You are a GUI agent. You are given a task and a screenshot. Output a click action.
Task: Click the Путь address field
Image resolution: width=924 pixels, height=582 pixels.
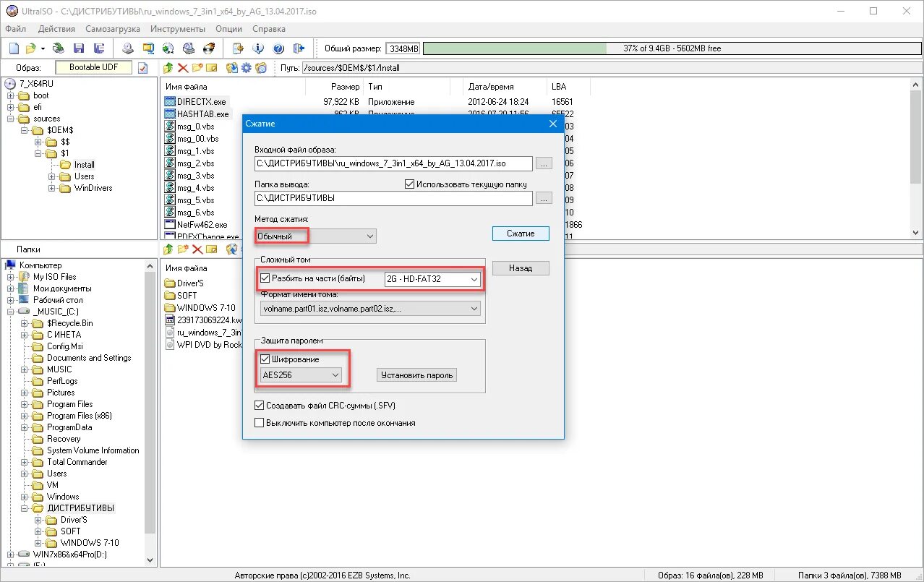click(x=612, y=68)
